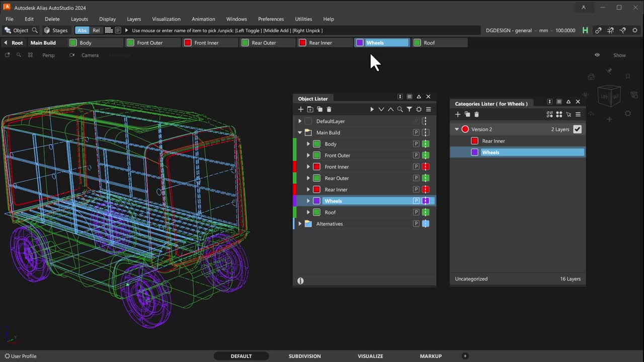Open the Stages panel
The width and height of the screenshot is (644, 362).
(55, 30)
